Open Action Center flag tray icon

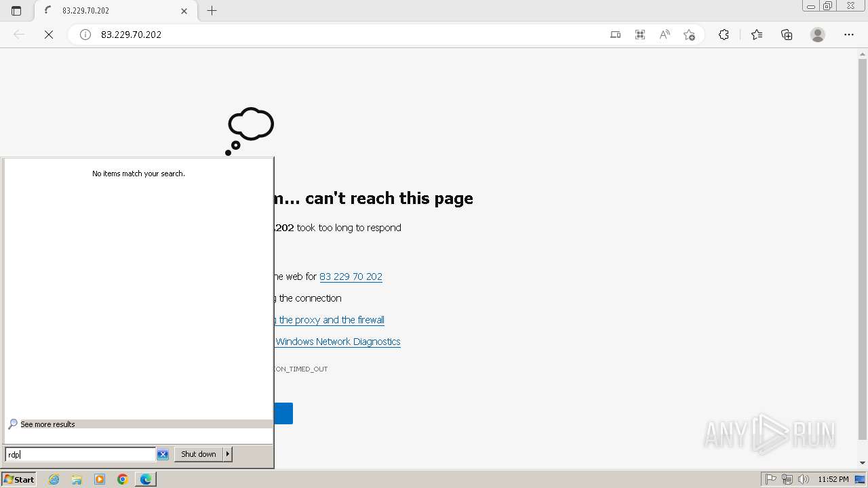(x=771, y=479)
